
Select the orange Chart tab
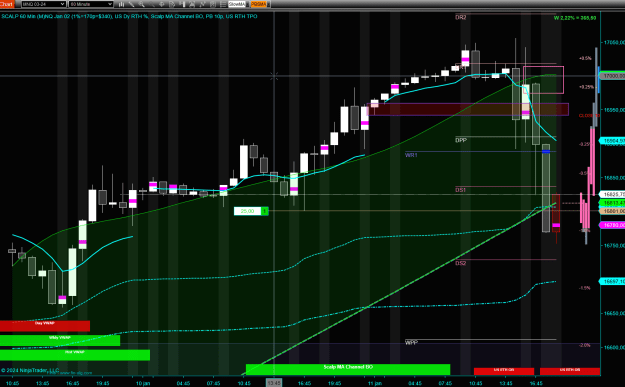point(7,4)
